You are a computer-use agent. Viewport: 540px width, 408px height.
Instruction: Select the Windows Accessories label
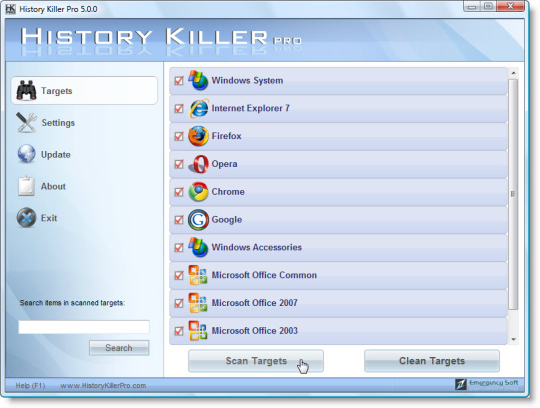tap(257, 247)
